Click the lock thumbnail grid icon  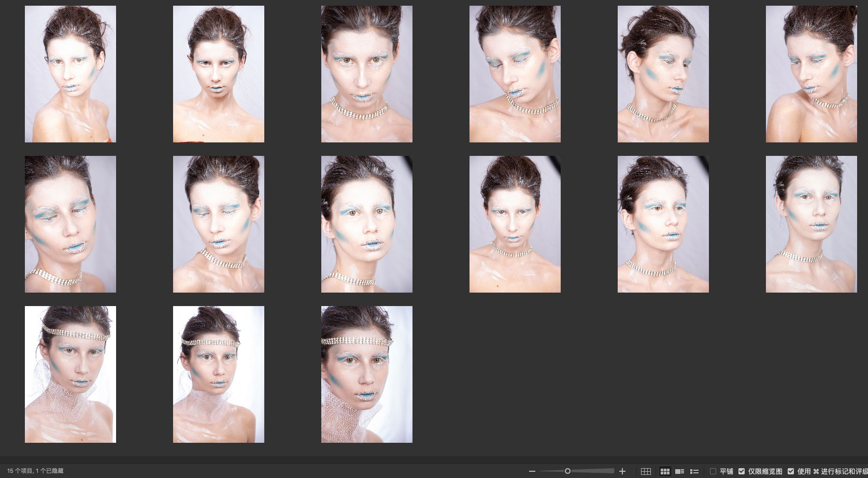click(x=646, y=471)
